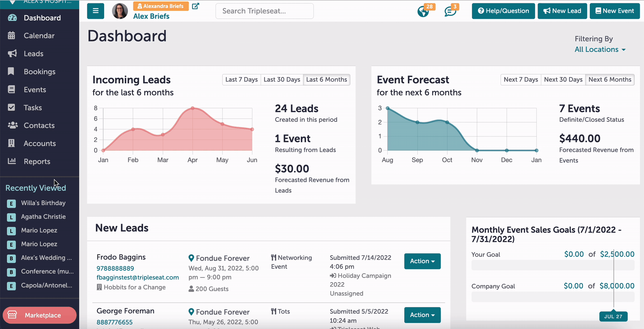Click the L badge for Agatha Christie

[11, 217]
